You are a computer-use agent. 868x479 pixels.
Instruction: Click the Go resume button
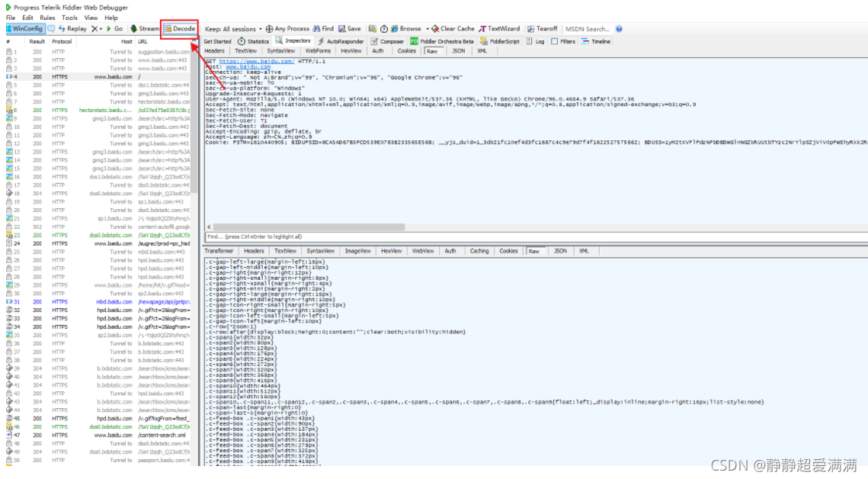[x=114, y=28]
